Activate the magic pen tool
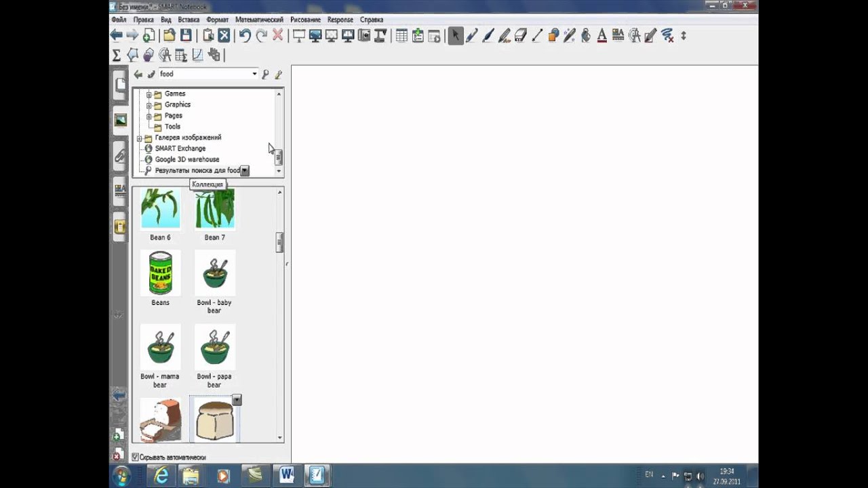 point(570,36)
